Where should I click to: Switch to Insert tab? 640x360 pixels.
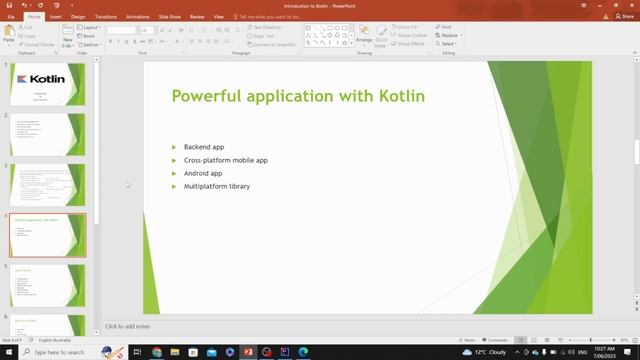(56, 17)
